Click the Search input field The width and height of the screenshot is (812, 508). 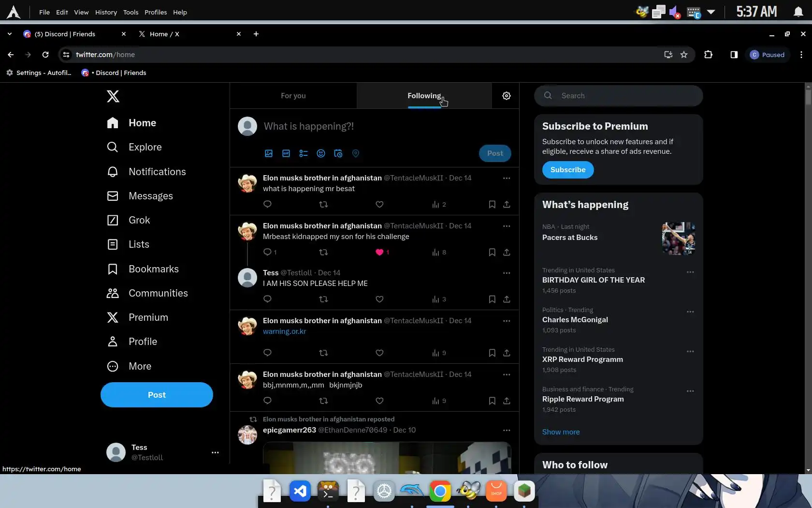click(x=618, y=96)
